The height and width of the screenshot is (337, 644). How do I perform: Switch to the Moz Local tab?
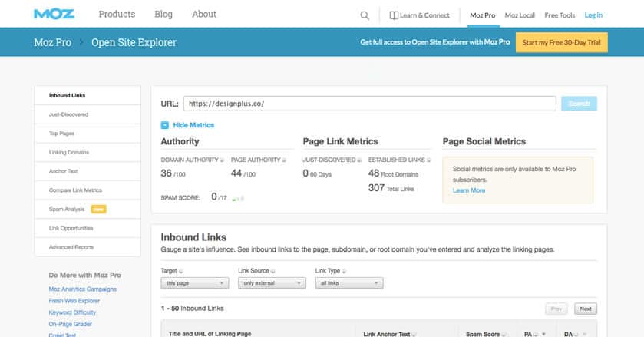pos(520,15)
